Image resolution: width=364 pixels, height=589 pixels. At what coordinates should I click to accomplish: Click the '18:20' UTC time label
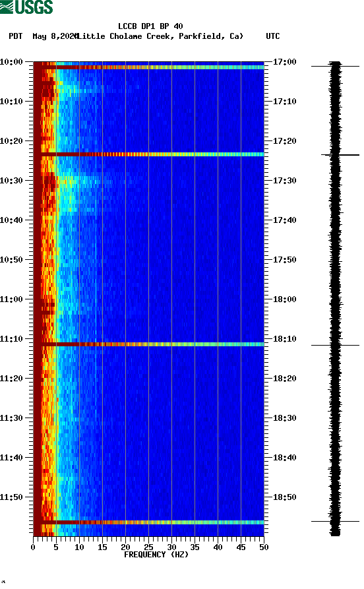(x=285, y=379)
